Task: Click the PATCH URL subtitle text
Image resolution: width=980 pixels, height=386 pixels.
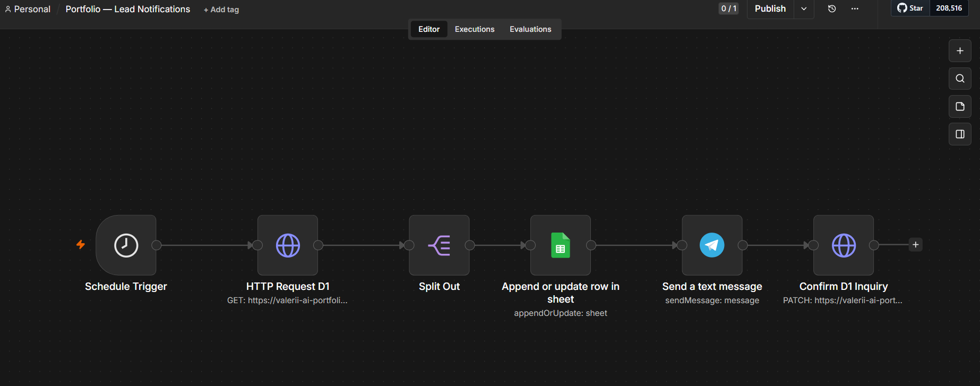Action: (x=843, y=300)
